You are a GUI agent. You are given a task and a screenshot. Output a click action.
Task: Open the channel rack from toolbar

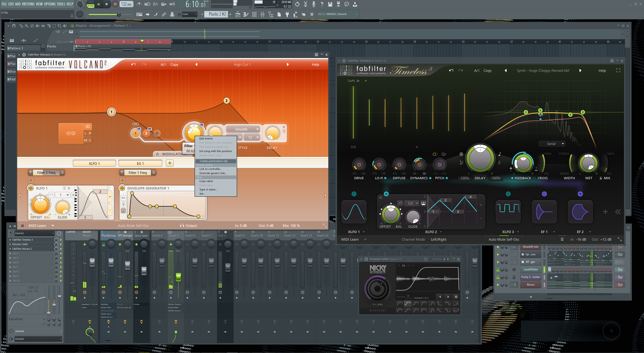254,14
